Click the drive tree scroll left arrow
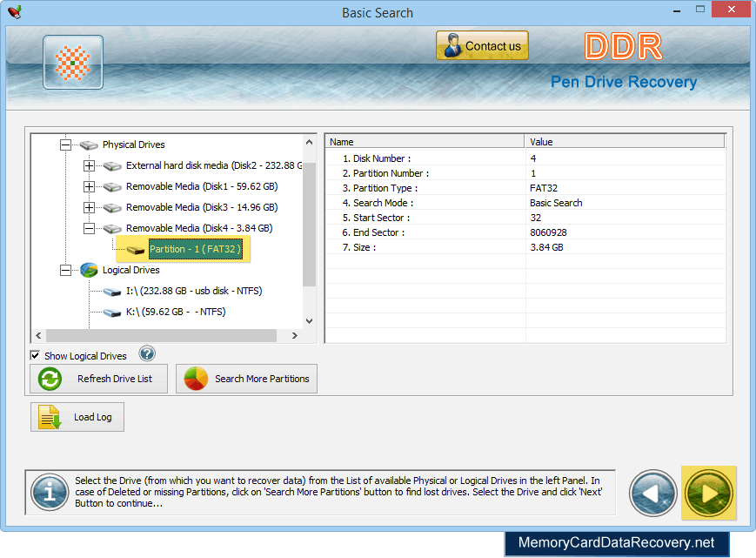This screenshot has height=558, width=756. click(38, 335)
